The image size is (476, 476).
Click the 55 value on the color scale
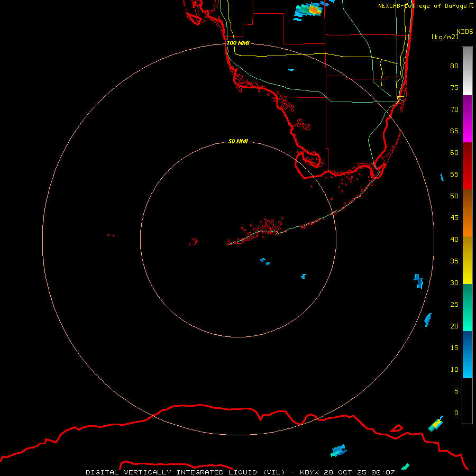tap(454, 174)
